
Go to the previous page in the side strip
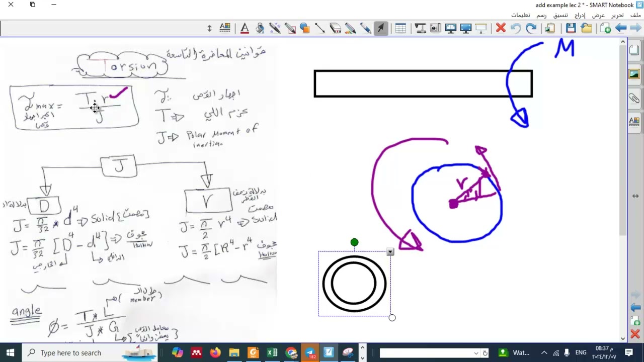click(635, 307)
